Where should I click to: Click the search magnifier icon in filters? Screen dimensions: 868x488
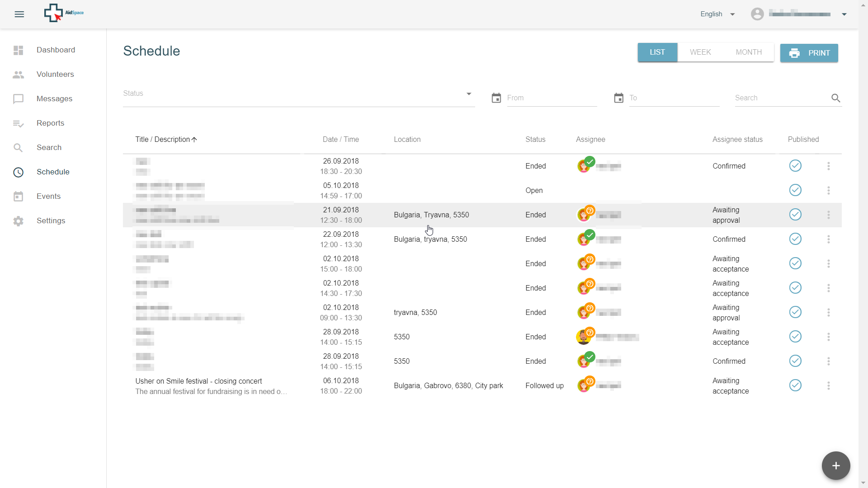point(835,98)
